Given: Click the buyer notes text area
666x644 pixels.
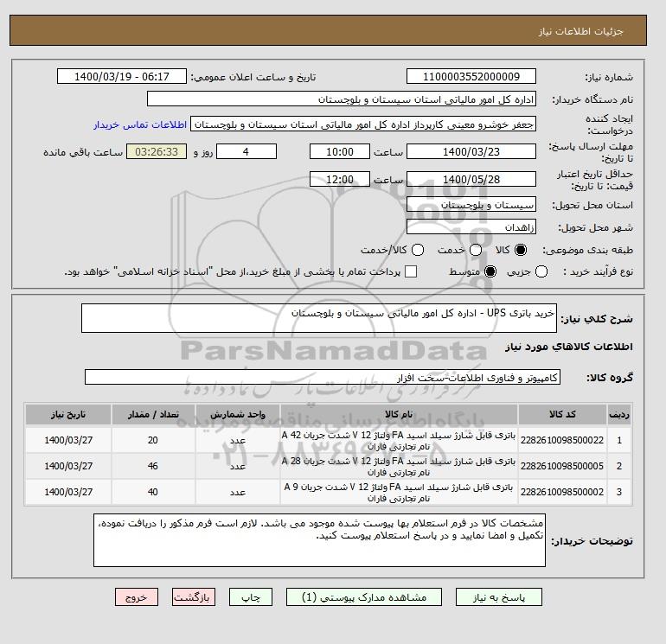Looking at the screenshot, I should [x=319, y=540].
